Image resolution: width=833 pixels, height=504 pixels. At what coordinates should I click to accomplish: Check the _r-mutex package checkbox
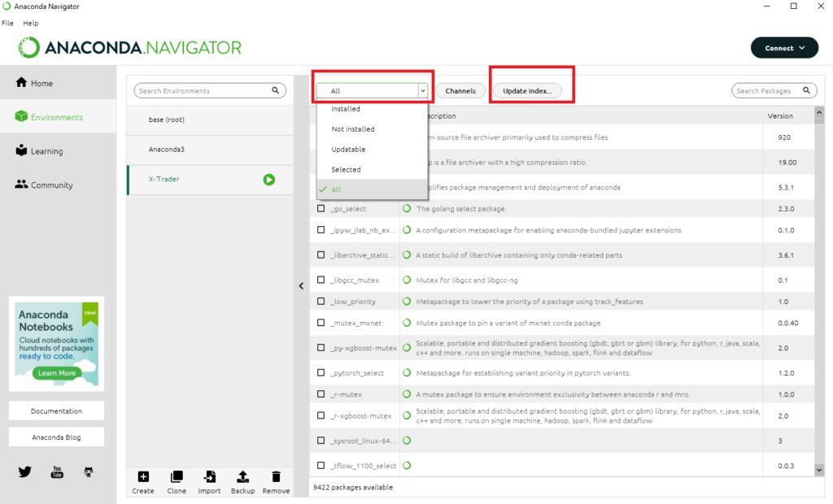pos(321,393)
